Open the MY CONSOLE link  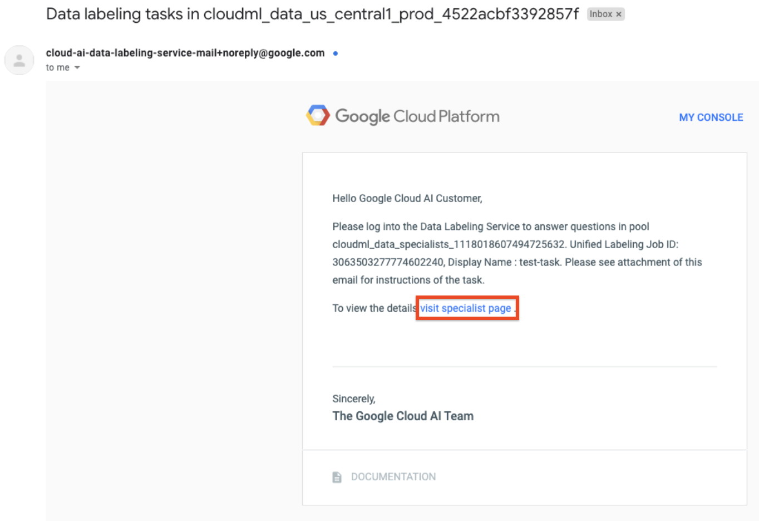711,117
